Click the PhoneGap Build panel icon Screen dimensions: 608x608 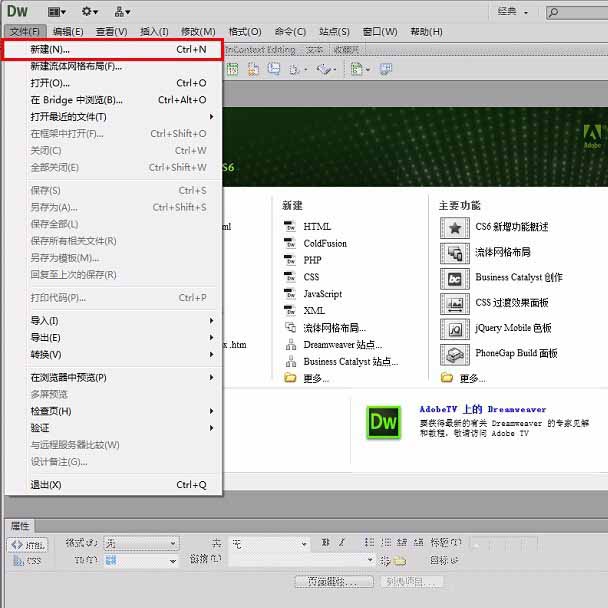[455, 354]
